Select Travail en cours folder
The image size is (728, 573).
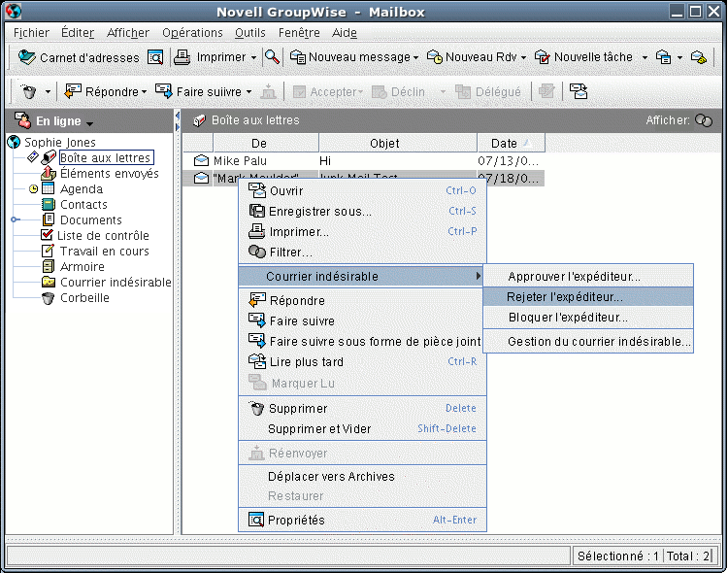click(105, 252)
